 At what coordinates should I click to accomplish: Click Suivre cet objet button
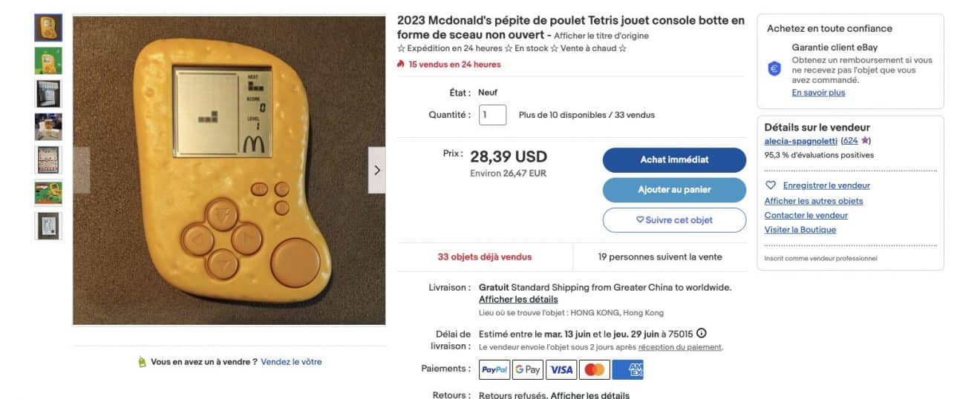(674, 220)
